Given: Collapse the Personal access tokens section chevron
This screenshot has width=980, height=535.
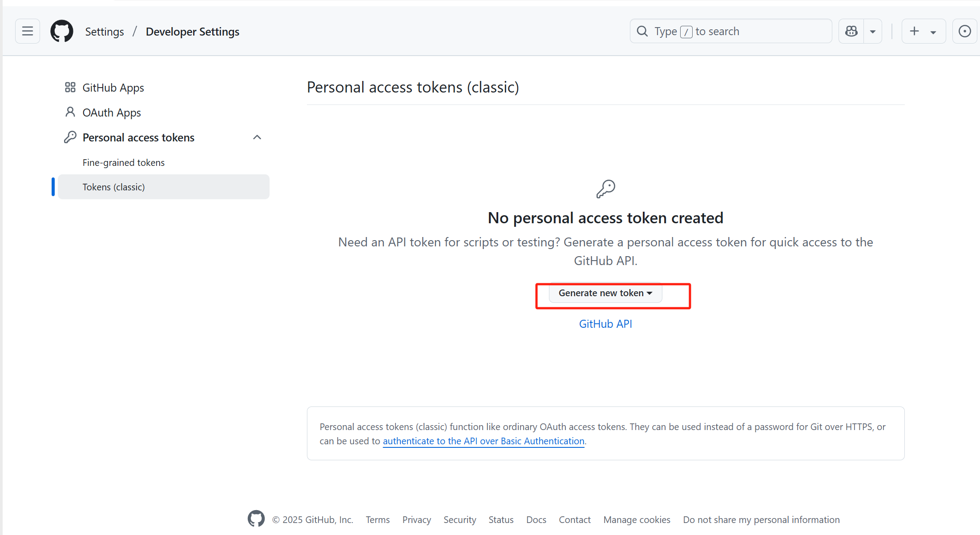Looking at the screenshot, I should pos(257,137).
